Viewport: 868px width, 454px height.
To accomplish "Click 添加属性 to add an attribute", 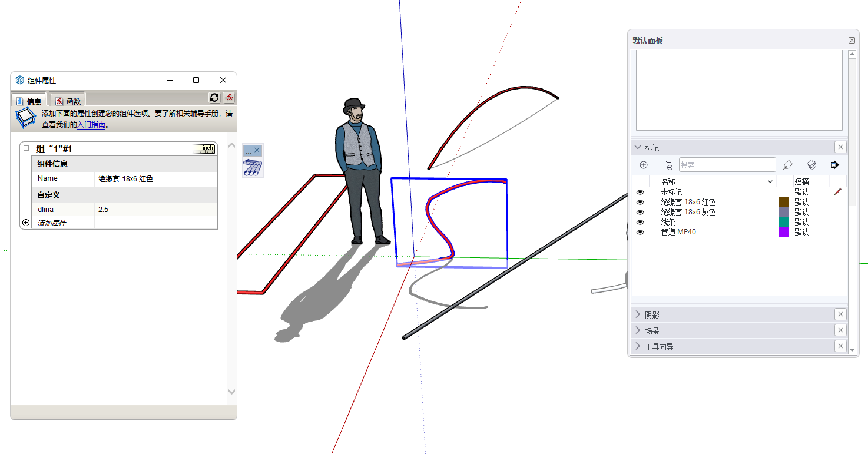I will 52,223.
